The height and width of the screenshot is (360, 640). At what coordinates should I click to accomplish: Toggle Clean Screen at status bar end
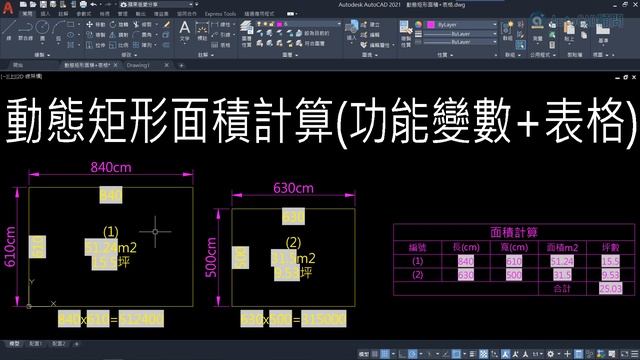[x=625, y=354]
